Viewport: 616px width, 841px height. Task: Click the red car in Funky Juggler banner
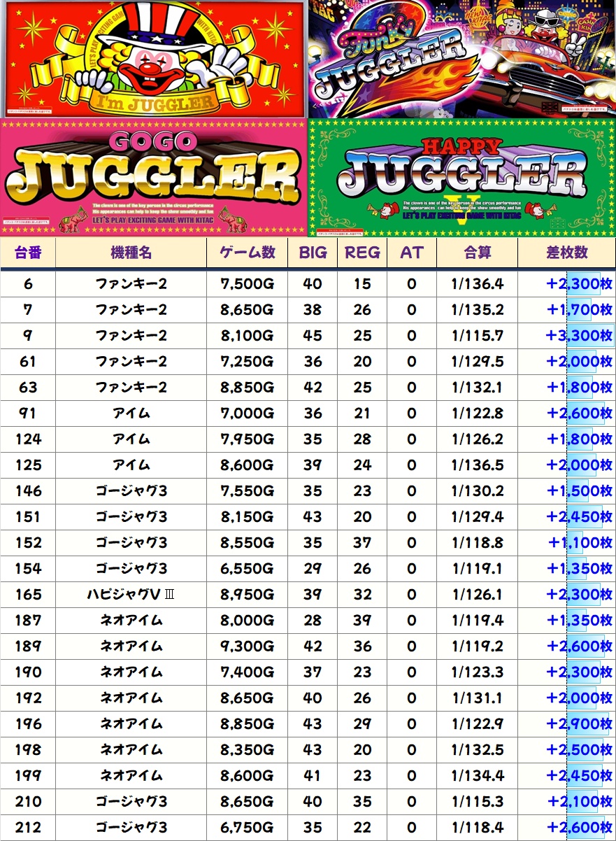pos(552,70)
